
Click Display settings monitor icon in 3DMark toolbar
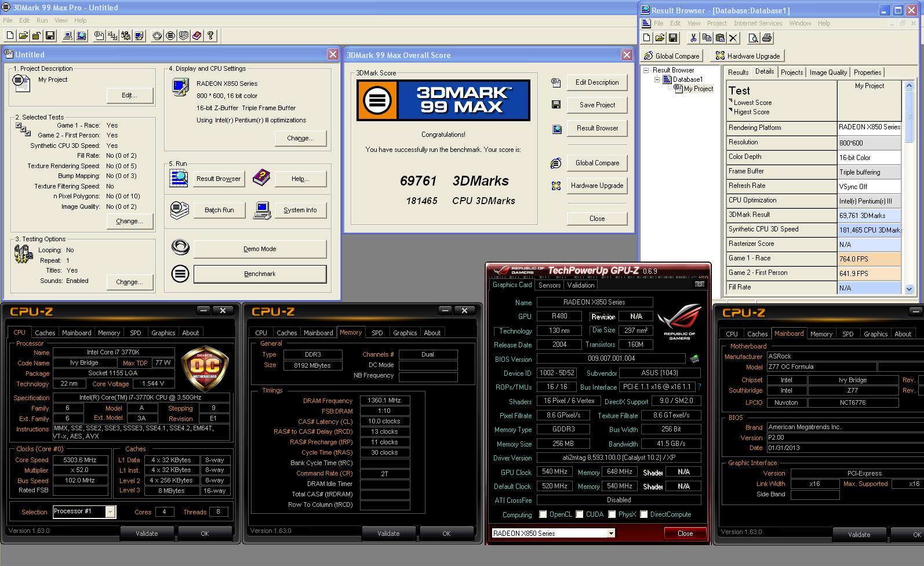(x=139, y=36)
